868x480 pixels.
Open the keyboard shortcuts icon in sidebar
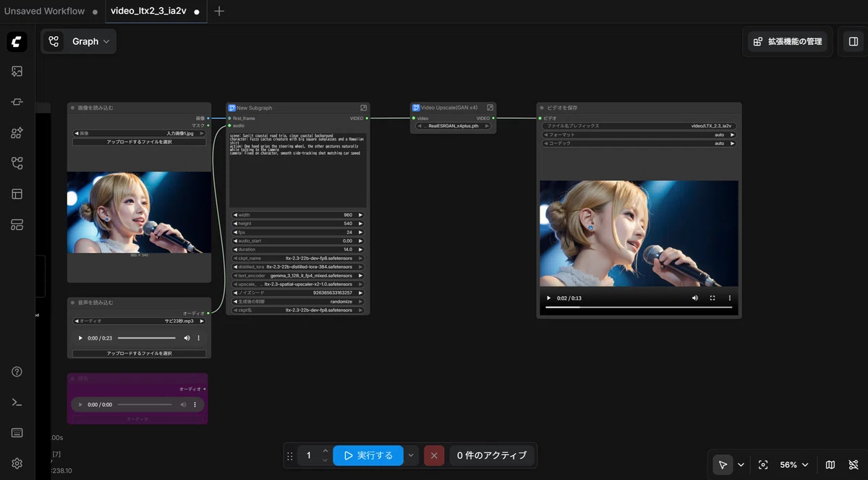coord(17,433)
